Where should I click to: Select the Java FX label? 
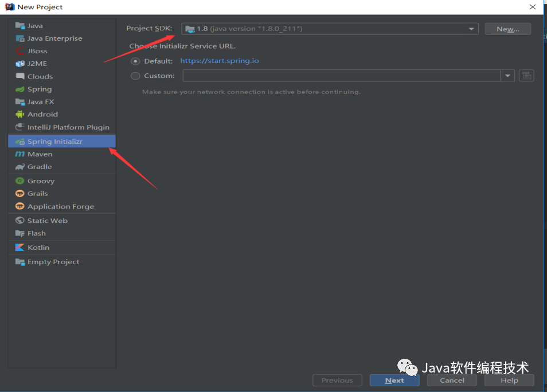point(41,102)
